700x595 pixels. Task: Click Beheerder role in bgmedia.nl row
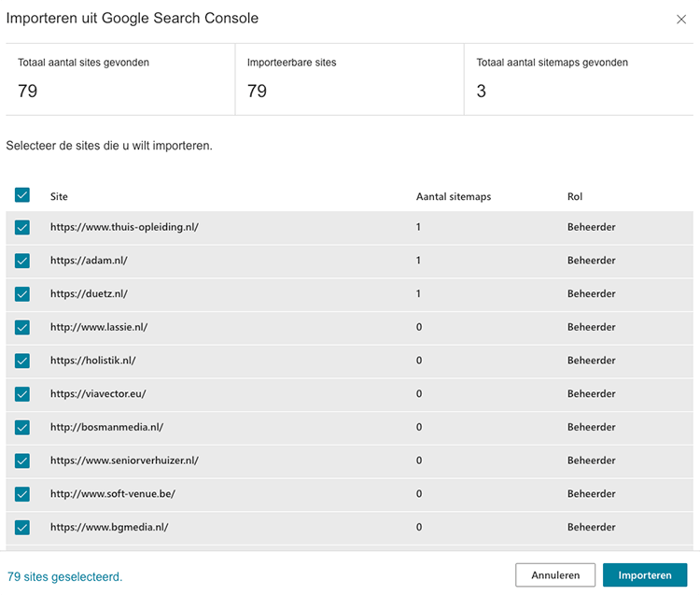[x=592, y=527]
